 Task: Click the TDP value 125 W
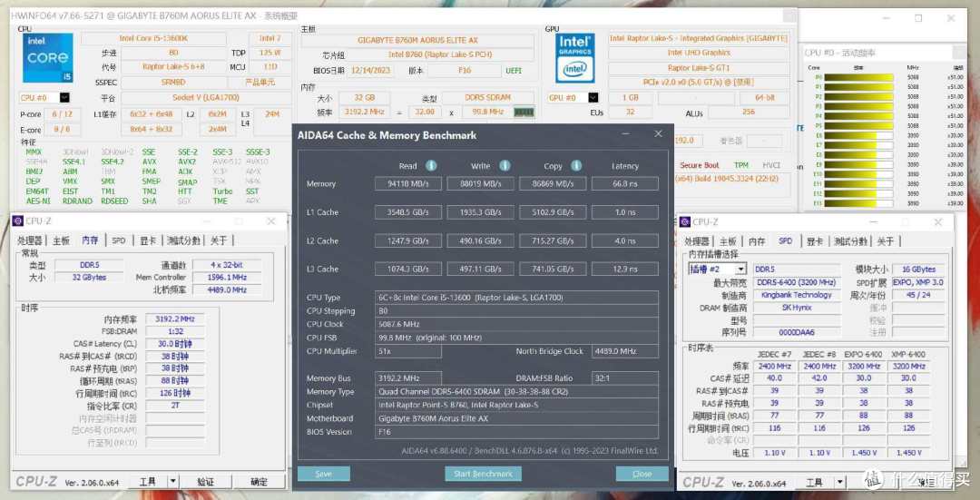(x=270, y=53)
